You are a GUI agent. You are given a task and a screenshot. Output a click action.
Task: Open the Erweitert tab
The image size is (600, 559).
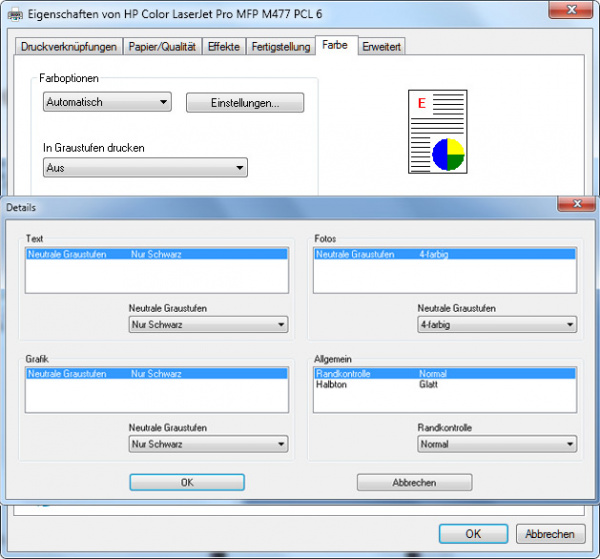tap(381, 47)
